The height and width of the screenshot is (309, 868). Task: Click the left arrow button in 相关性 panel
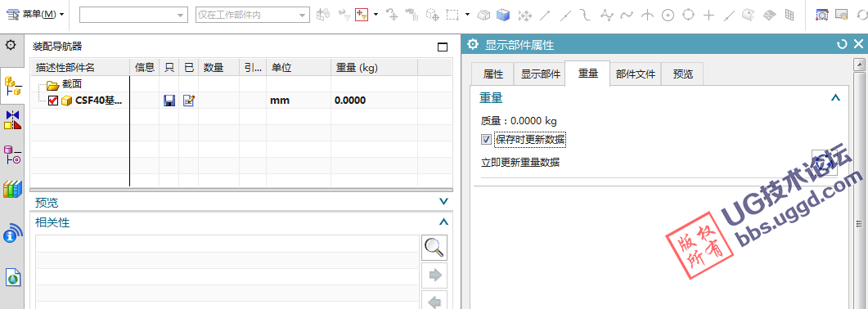coord(434,301)
